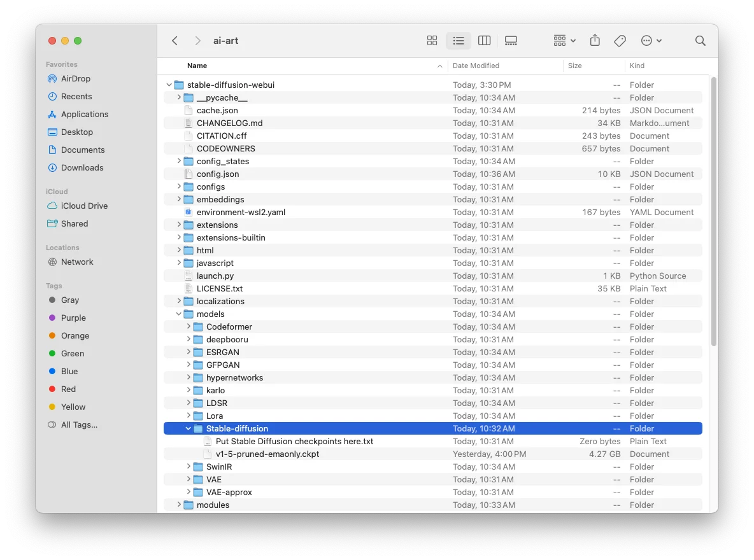This screenshot has height=560, width=754.
Task: Collapse the models folder
Action: [x=179, y=314]
